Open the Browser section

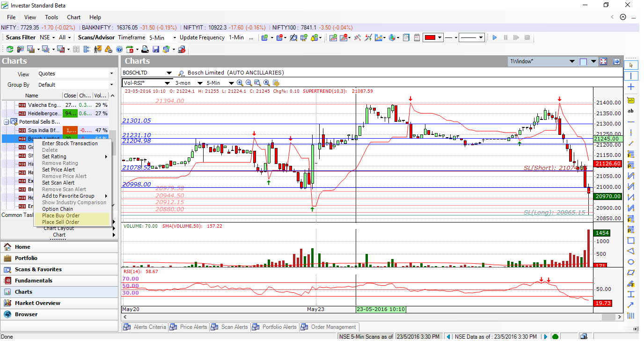59,314
